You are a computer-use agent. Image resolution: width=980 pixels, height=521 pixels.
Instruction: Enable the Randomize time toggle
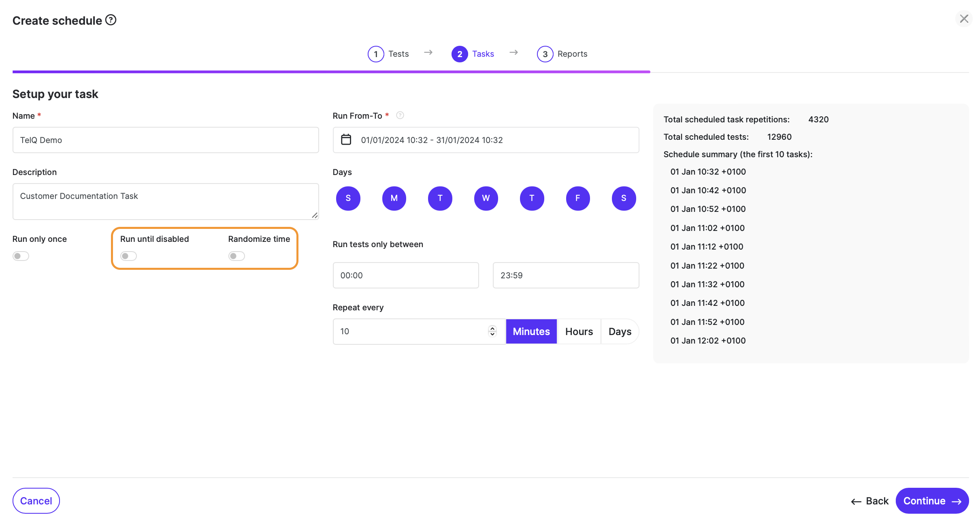pos(236,256)
